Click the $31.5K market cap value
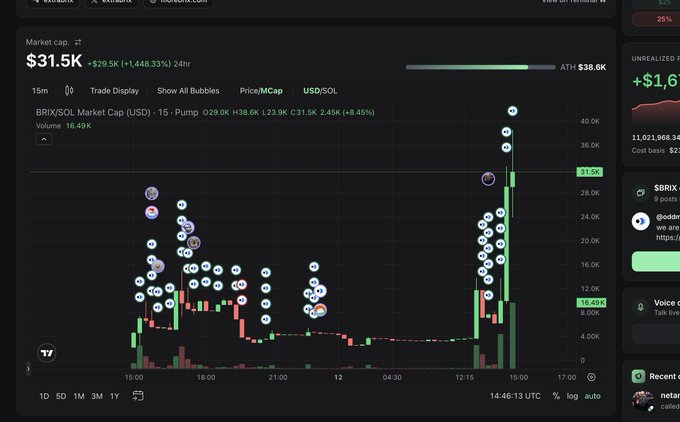This screenshot has width=680, height=422. tap(54, 61)
